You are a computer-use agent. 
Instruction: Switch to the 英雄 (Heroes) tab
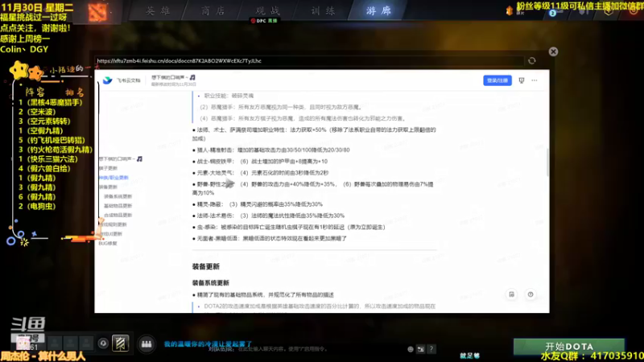(x=158, y=11)
